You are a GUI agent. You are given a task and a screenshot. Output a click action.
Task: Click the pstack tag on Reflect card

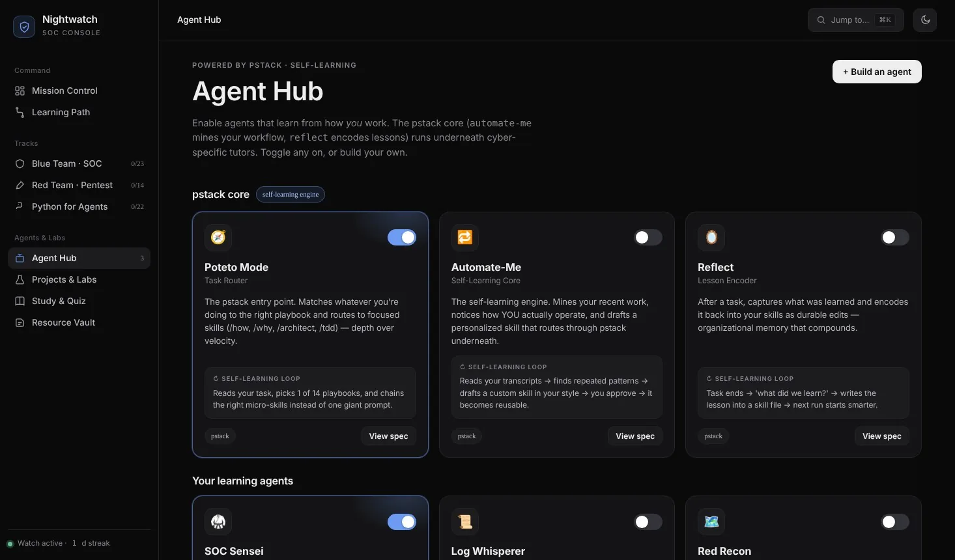pyautogui.click(x=713, y=436)
